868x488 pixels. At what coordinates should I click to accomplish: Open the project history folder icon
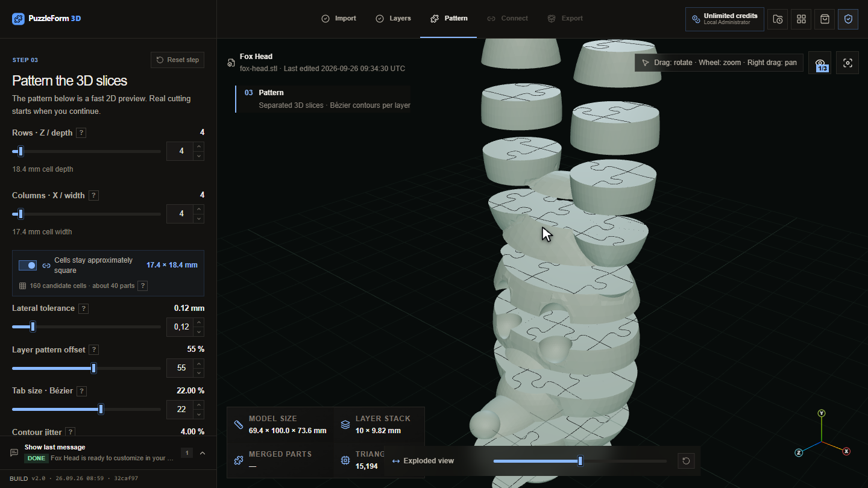778,19
